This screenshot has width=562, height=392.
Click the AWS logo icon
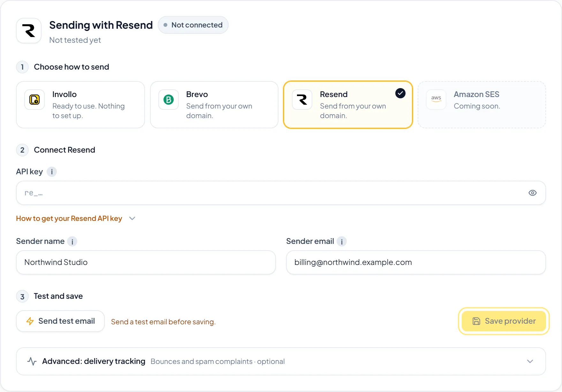(436, 100)
